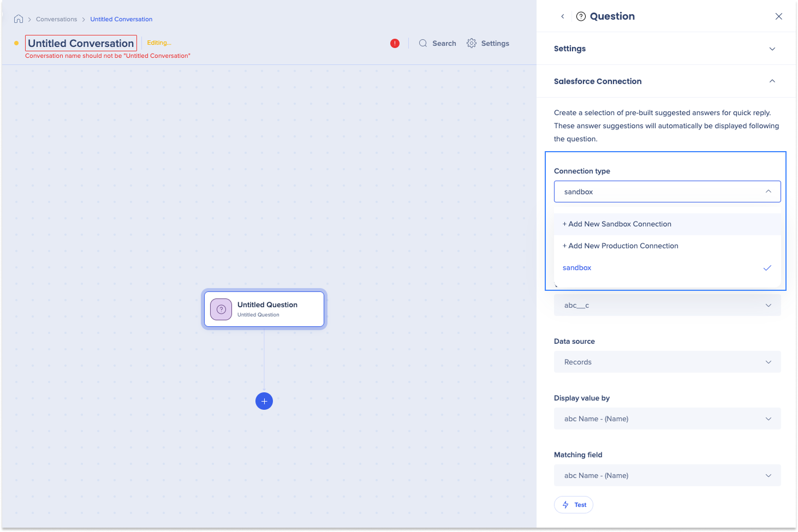Image resolution: width=798 pixels, height=532 pixels.
Task: Click the blue plus add-step button
Action: (264, 401)
